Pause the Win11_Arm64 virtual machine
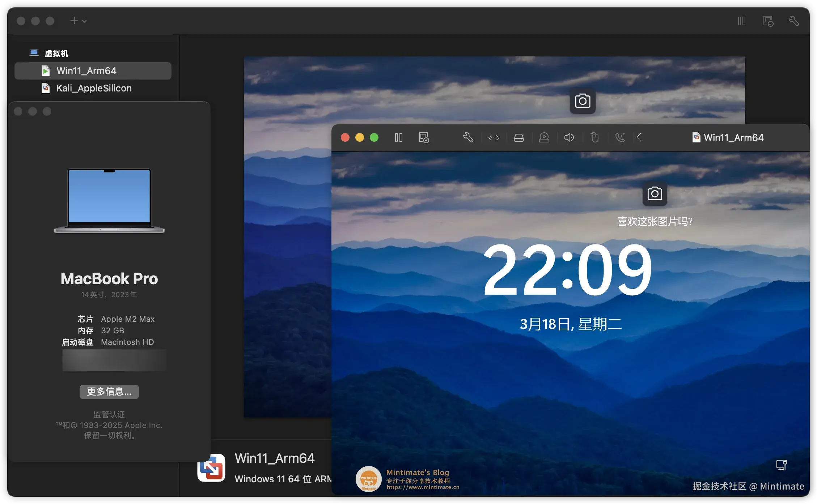Viewport: 817px width, 504px height. point(398,137)
